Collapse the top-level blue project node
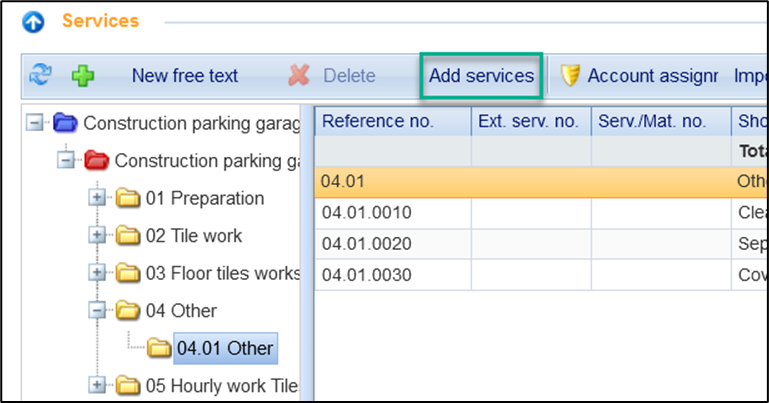 (x=35, y=123)
